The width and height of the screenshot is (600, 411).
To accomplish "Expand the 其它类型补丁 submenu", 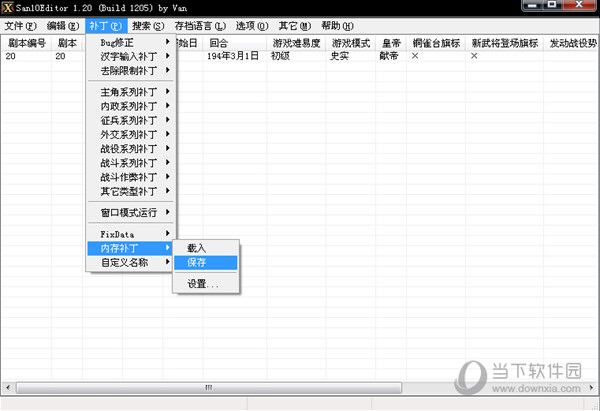I will coord(130,191).
